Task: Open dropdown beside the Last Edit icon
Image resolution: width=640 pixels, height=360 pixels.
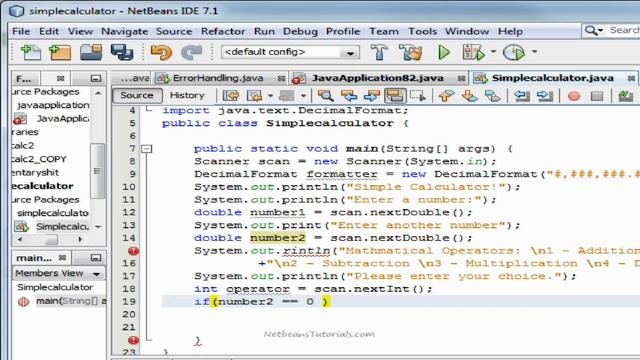Action: (270, 96)
